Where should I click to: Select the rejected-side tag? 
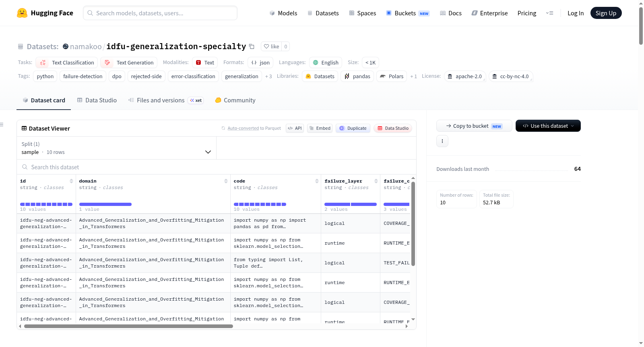(x=147, y=76)
